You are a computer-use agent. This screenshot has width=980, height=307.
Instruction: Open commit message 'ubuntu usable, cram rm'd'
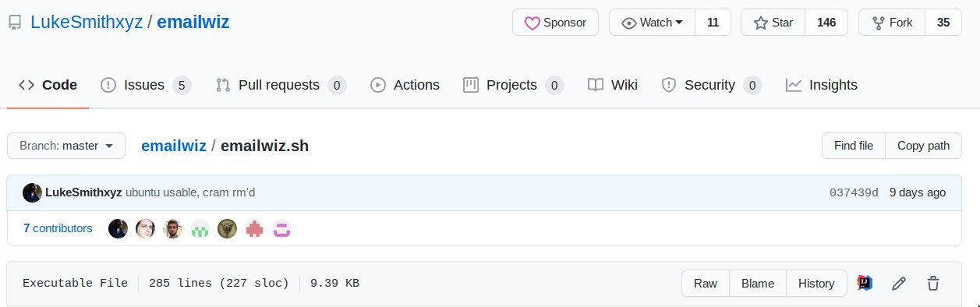[190, 192]
